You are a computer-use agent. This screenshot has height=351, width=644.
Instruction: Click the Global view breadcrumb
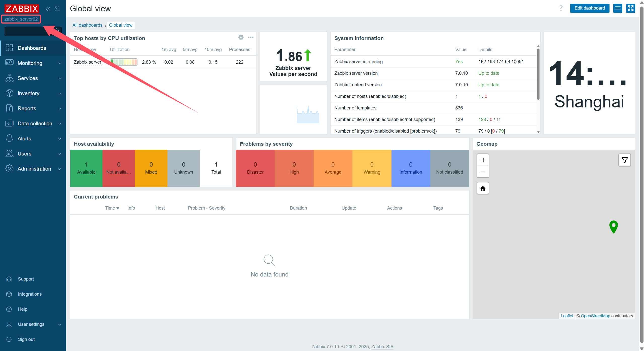point(121,25)
